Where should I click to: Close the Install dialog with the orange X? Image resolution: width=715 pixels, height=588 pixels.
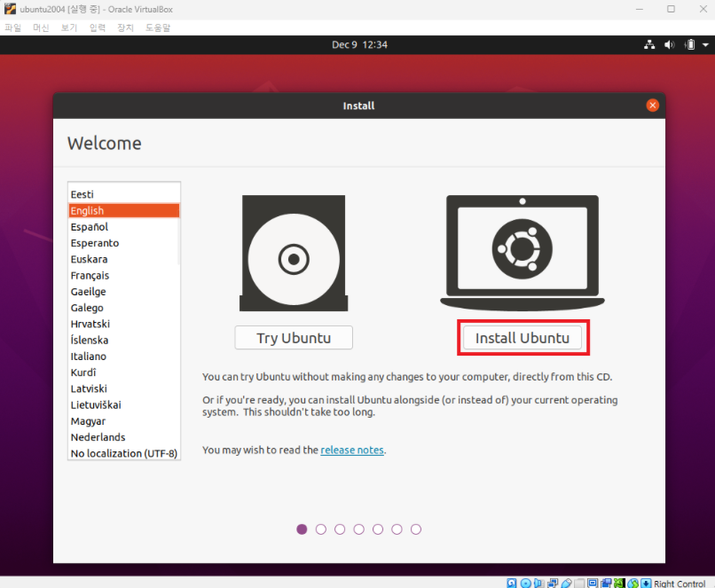(653, 106)
